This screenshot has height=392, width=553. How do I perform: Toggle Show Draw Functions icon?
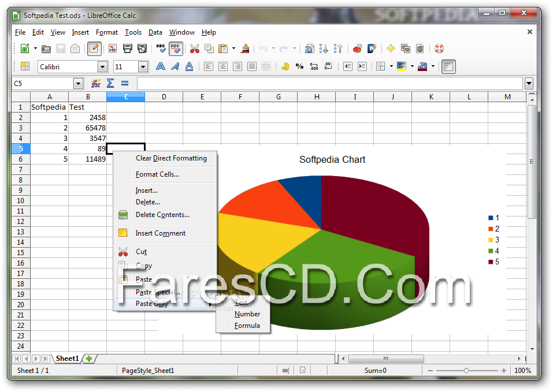[x=372, y=48]
